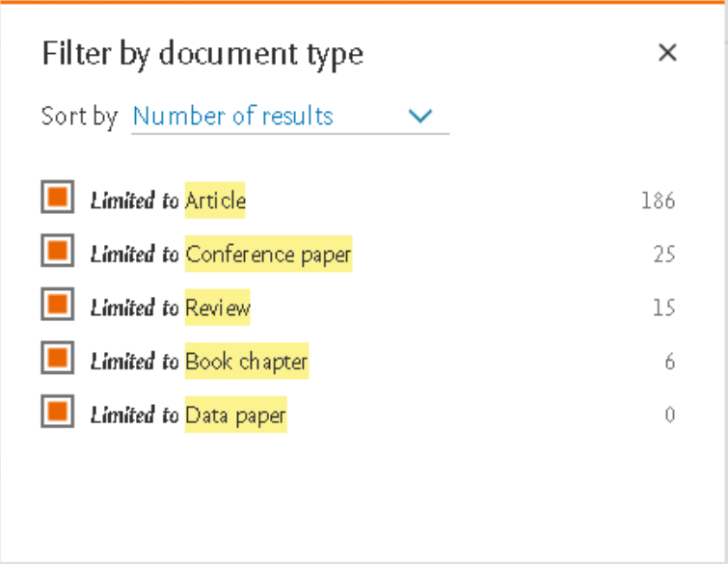The width and height of the screenshot is (728, 564).
Task: Click the highlighted Book chapter label
Action: point(246,363)
